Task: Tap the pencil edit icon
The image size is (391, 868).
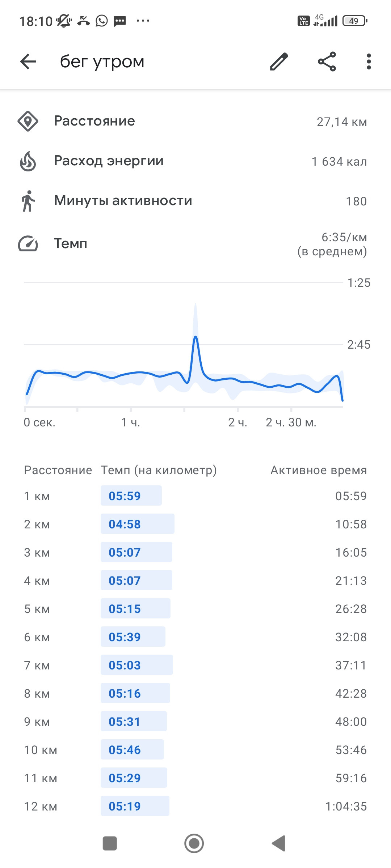Action: 279,61
